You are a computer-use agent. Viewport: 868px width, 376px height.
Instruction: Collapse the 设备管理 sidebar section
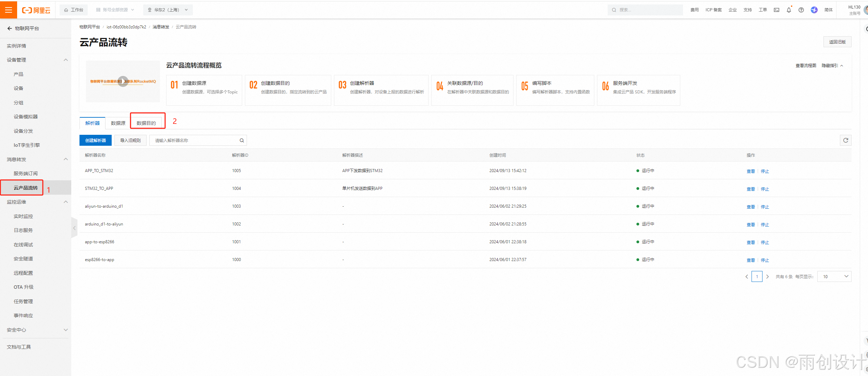pyautogui.click(x=65, y=60)
